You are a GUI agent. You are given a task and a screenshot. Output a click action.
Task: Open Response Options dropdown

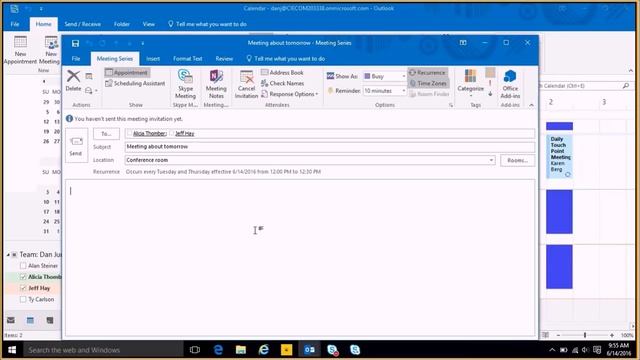coord(289,94)
